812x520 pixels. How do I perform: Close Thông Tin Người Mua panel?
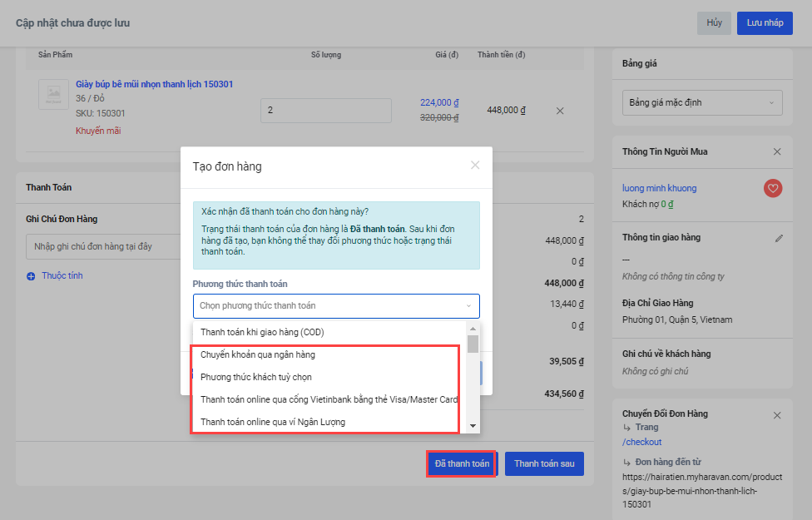click(x=777, y=151)
